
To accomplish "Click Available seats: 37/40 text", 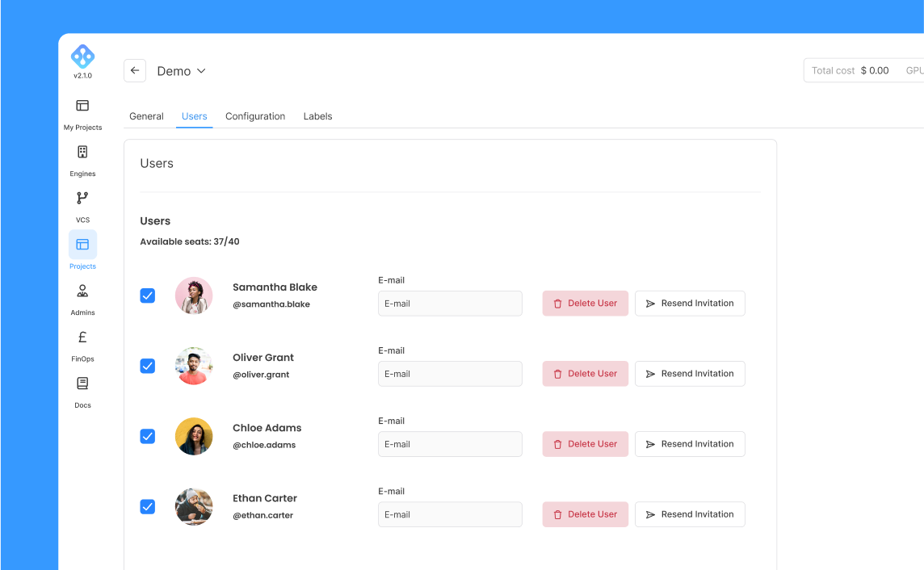I will pyautogui.click(x=190, y=241).
